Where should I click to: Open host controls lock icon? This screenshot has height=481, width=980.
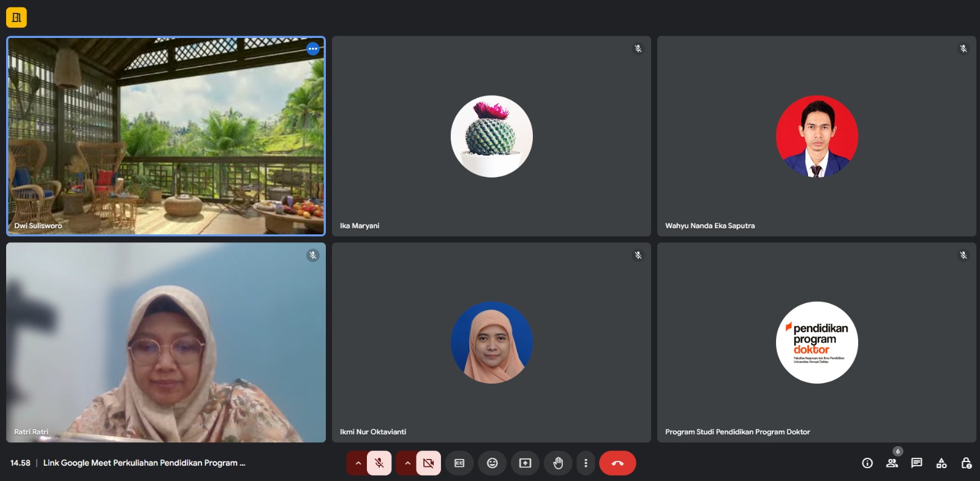pos(966,463)
